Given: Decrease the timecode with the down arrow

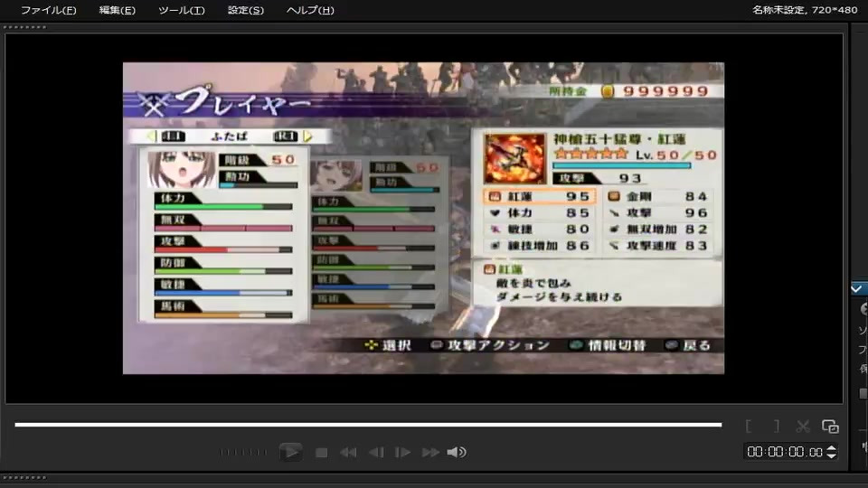Looking at the screenshot, I should [832, 455].
